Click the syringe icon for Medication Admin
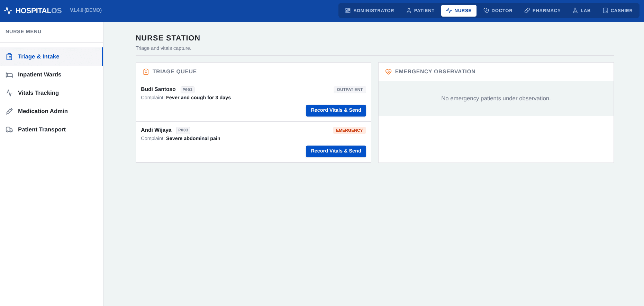The image size is (644, 306). point(9,111)
